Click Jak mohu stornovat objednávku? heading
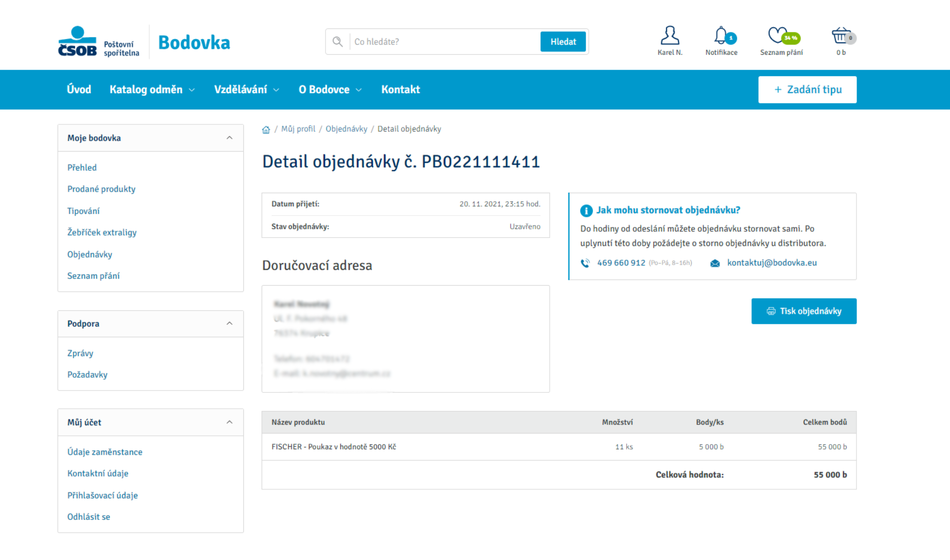 668,210
